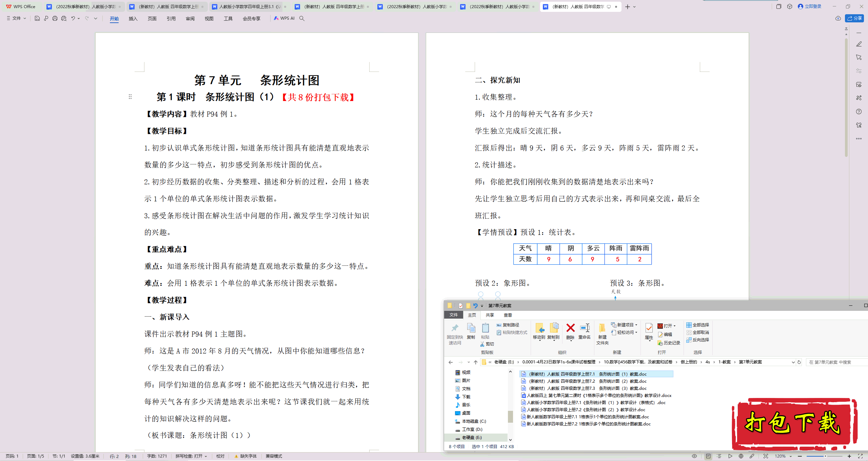Open the 查看 tab in Explorer window
This screenshot has width=868, height=461.
(508, 315)
